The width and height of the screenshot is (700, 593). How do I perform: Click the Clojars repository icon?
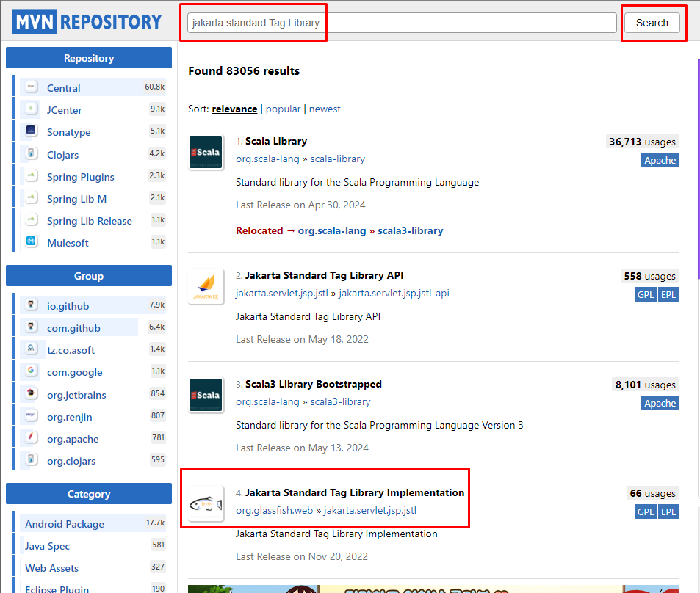[x=31, y=153]
